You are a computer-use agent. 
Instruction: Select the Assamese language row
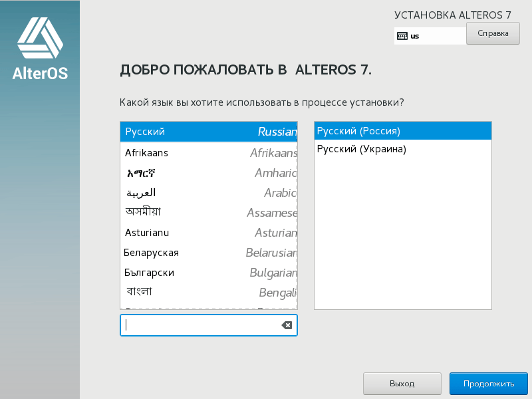[x=209, y=213]
